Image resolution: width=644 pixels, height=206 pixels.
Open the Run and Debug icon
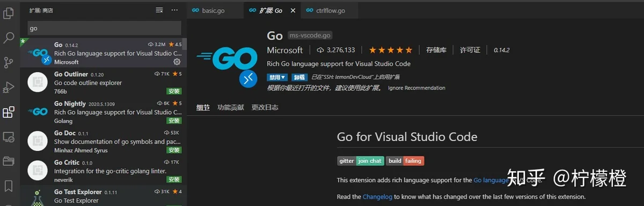9,87
